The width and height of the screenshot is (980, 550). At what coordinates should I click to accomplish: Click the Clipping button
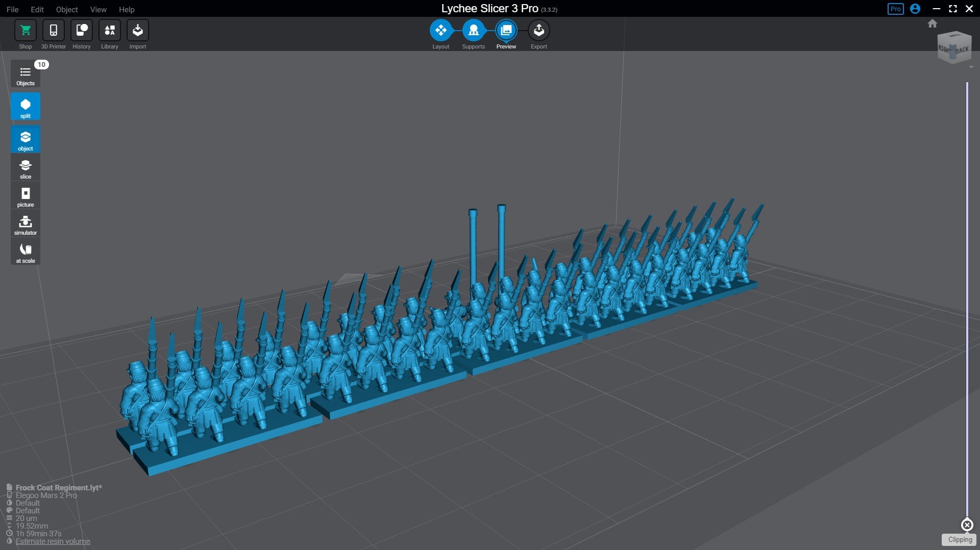coord(960,539)
